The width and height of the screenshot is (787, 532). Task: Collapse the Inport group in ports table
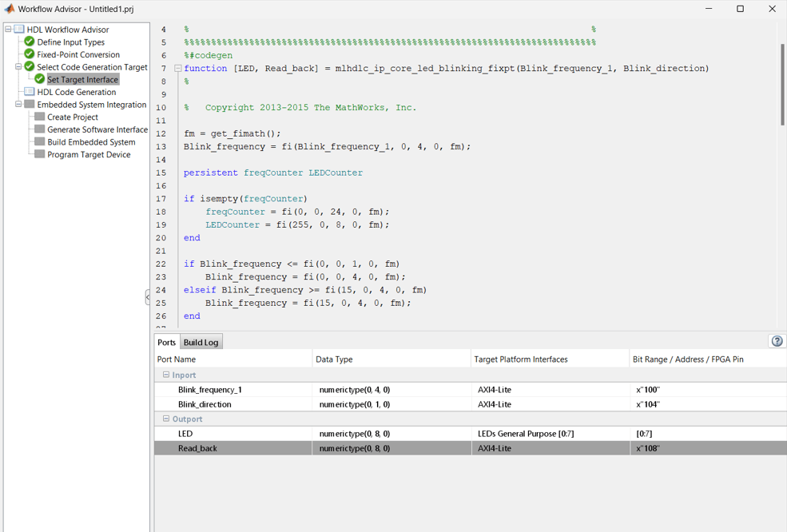pyautogui.click(x=166, y=375)
